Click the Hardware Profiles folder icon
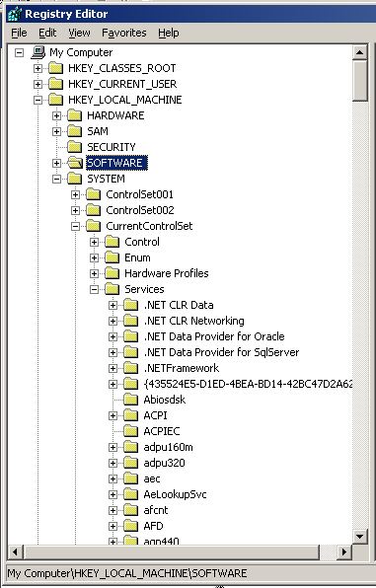The height and width of the screenshot is (588, 376). click(113, 272)
